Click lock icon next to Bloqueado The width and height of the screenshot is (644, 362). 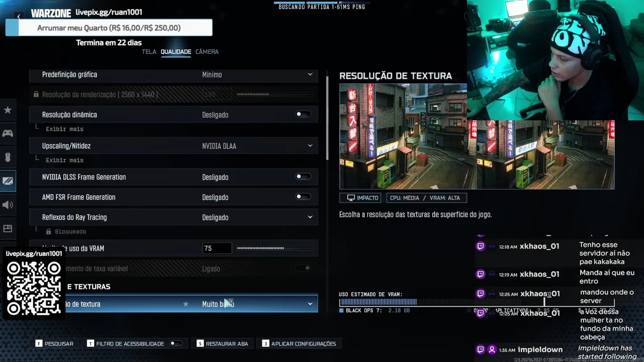tap(49, 232)
